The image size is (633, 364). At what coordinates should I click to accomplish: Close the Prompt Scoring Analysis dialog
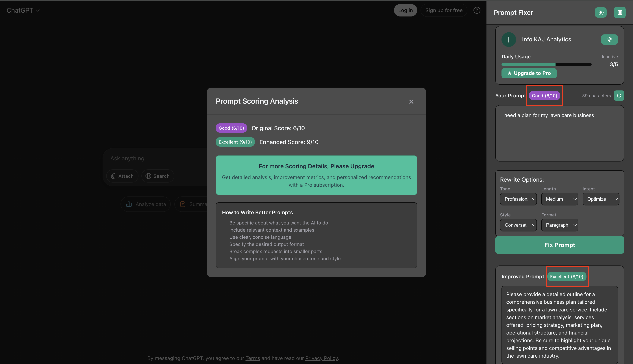411,101
